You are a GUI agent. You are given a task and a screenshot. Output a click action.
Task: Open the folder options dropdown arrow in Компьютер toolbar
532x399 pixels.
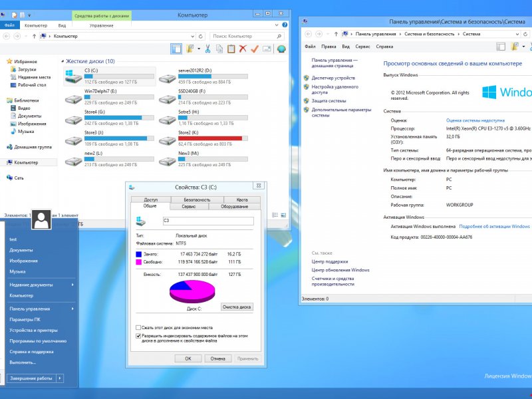(199, 49)
